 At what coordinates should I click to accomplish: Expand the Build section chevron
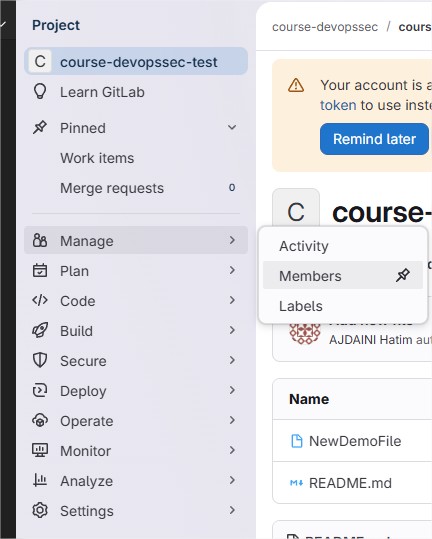tap(232, 330)
